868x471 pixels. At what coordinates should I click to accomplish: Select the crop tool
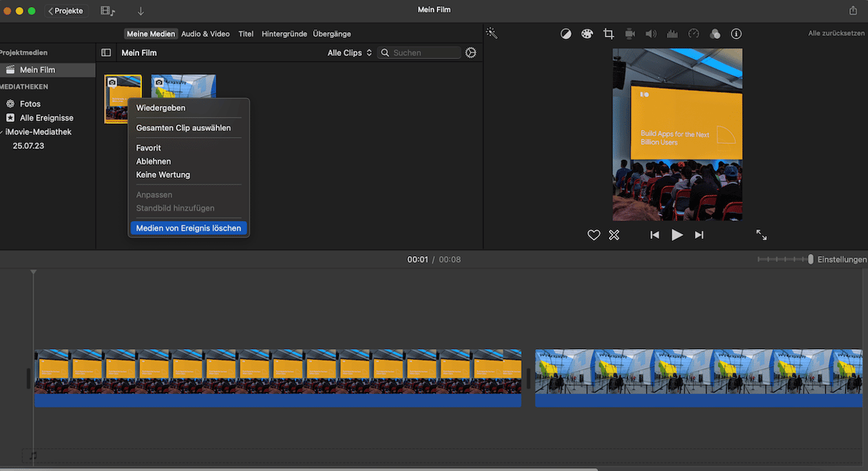(x=608, y=34)
